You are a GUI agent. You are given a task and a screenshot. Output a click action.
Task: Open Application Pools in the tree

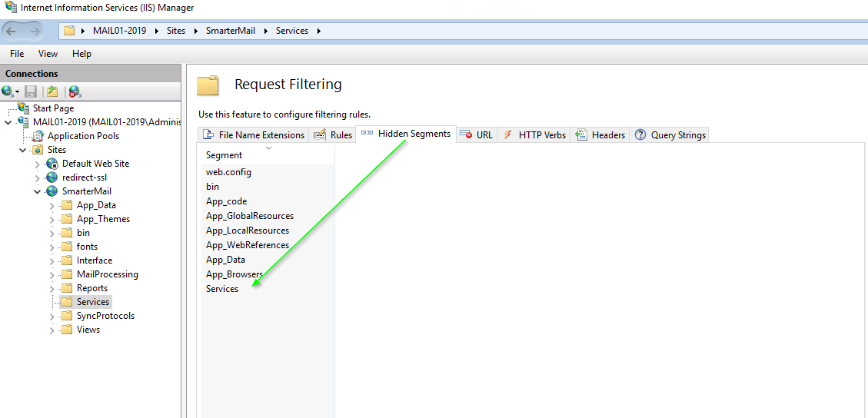click(x=83, y=136)
